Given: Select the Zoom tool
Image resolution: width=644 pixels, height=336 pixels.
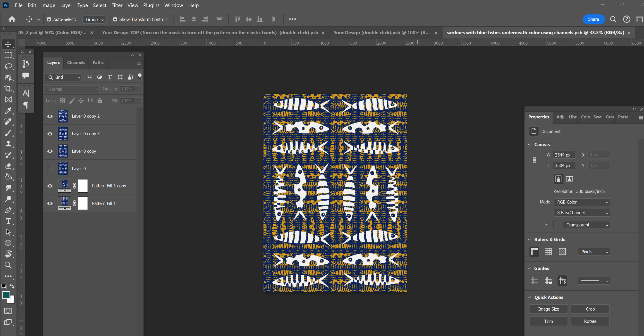Looking at the screenshot, I should click(8, 265).
